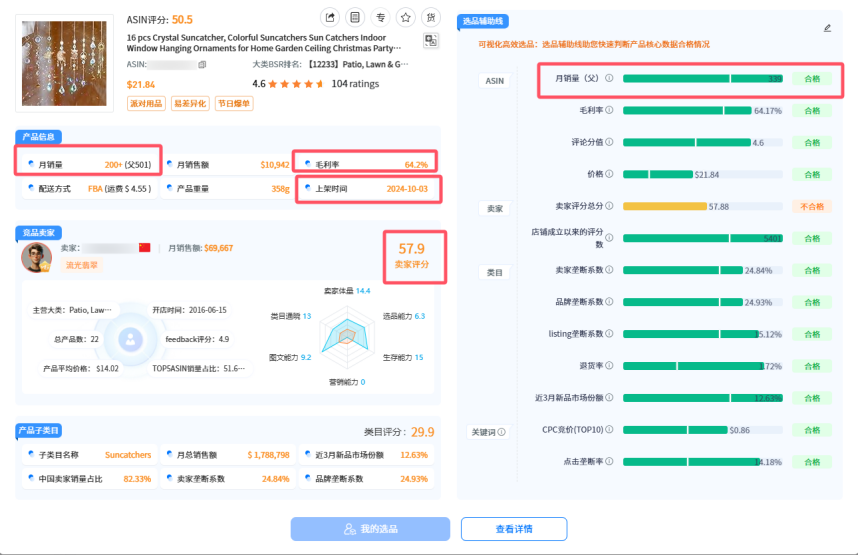The image size is (858, 555).
Task: Click the $21.84 product price
Action: [x=141, y=85]
